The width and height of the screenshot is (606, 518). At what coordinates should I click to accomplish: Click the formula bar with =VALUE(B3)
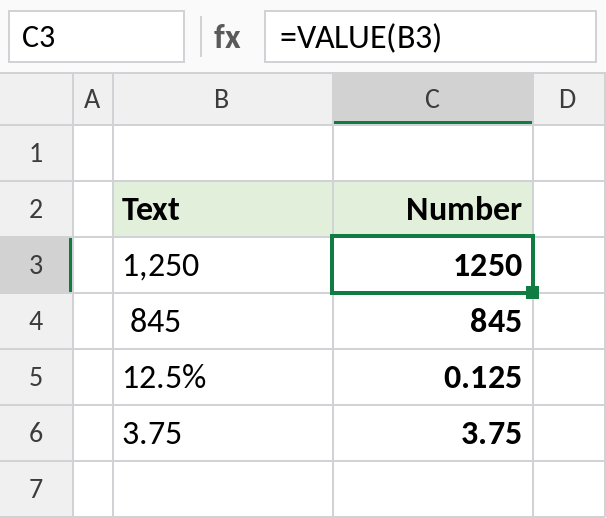point(430,37)
